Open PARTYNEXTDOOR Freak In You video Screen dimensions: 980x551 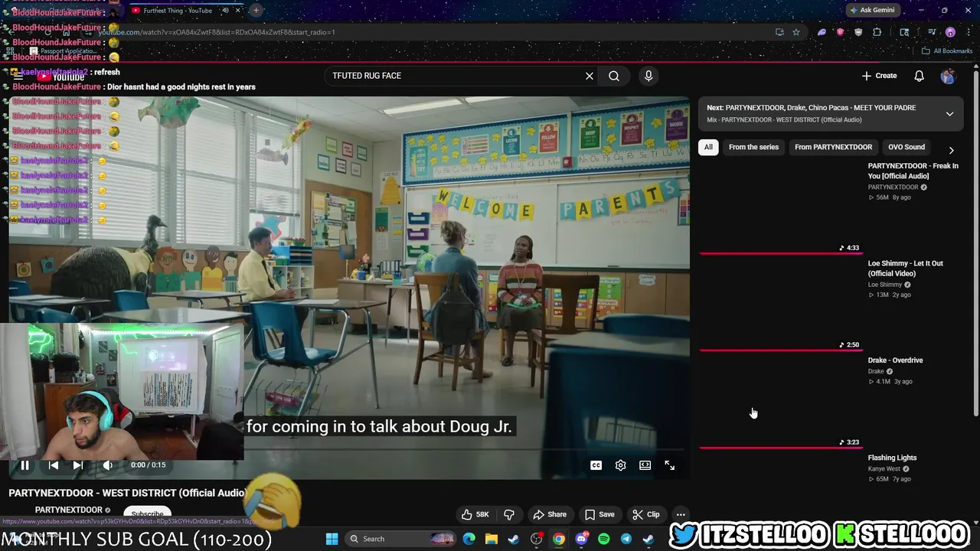coord(913,171)
